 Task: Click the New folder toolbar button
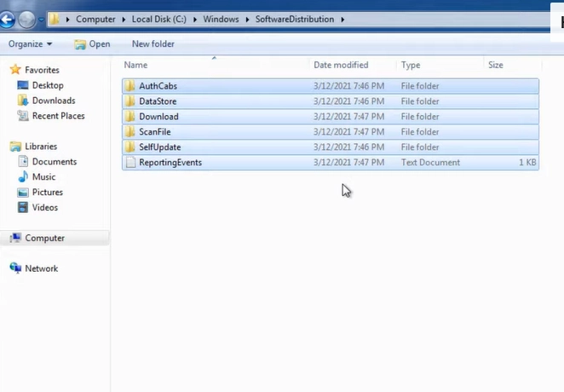click(153, 43)
